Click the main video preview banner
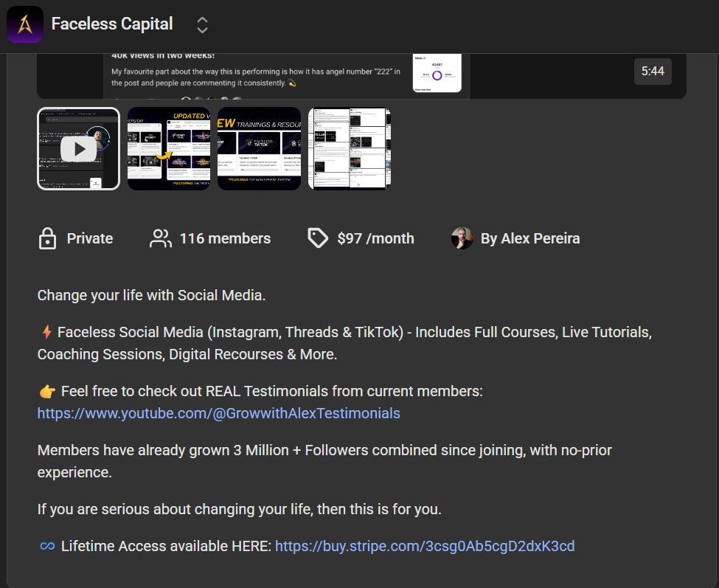The width and height of the screenshot is (719, 588). (361, 75)
